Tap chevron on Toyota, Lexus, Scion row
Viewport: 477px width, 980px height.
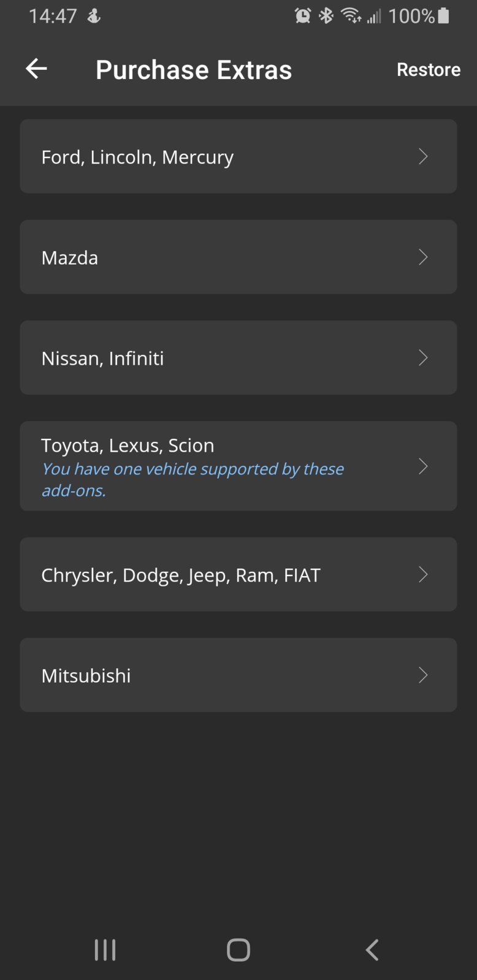click(423, 466)
